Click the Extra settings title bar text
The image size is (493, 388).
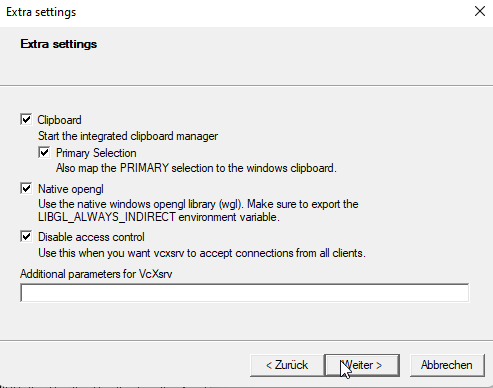(x=41, y=12)
